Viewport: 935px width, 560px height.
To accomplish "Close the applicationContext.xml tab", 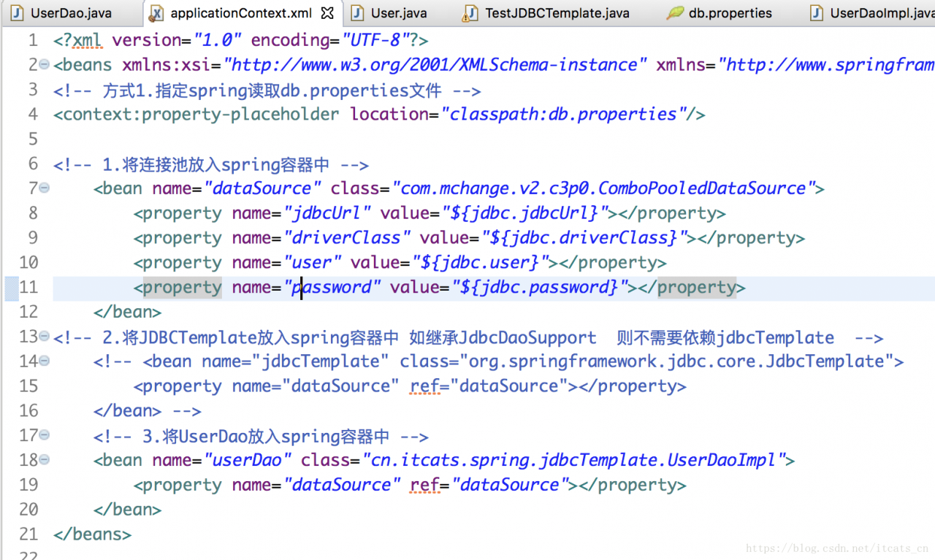I will 328,13.
